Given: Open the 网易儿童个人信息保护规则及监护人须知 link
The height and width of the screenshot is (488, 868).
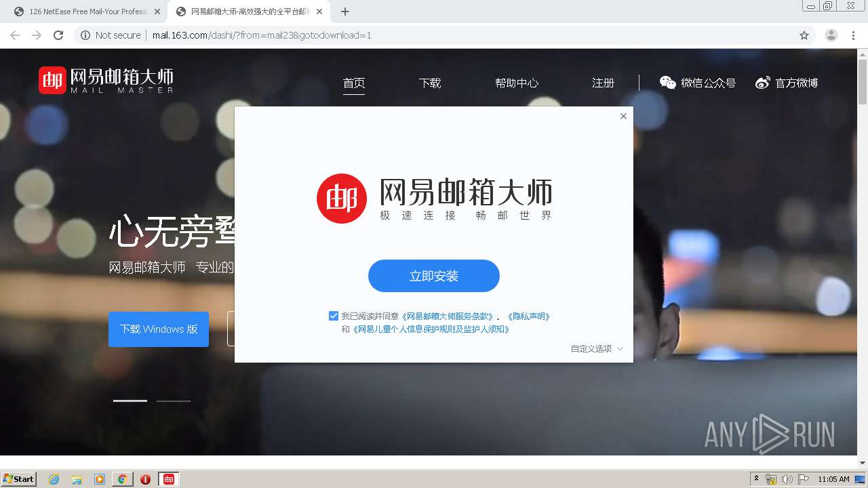Looking at the screenshot, I should (x=431, y=329).
